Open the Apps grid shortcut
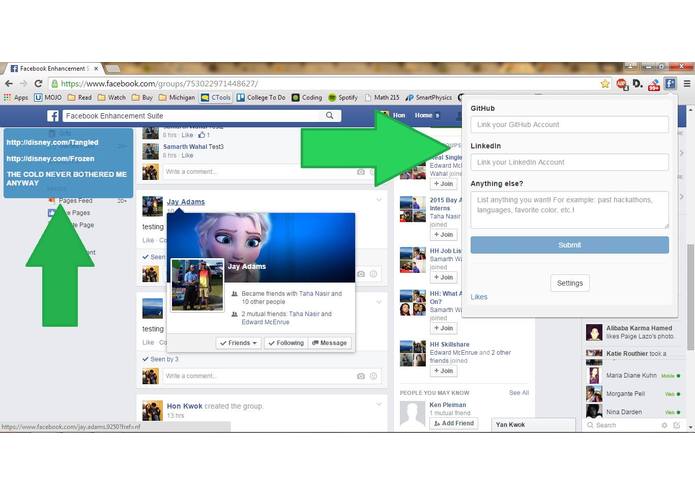The height and width of the screenshot is (494, 695). pyautogui.click(x=16, y=97)
